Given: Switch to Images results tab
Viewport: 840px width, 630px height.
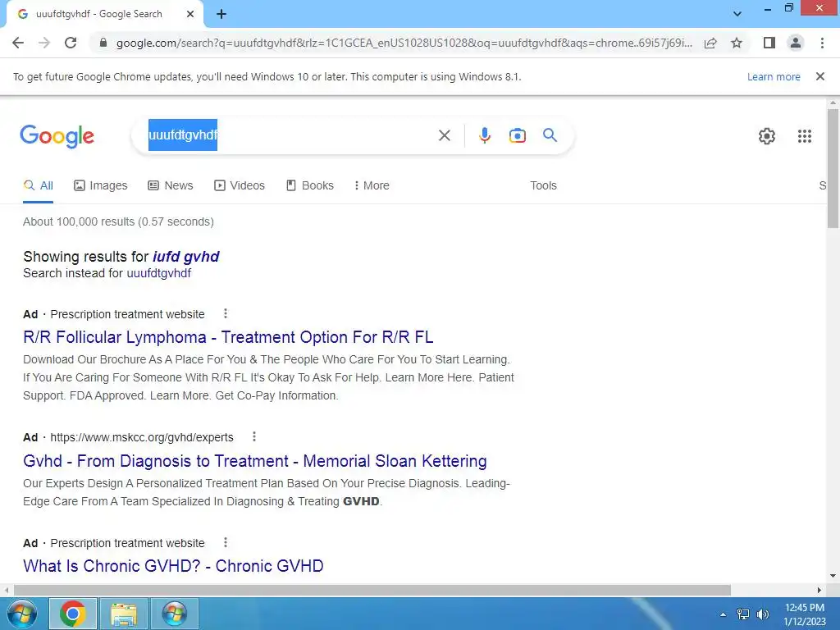Looking at the screenshot, I should 101,186.
